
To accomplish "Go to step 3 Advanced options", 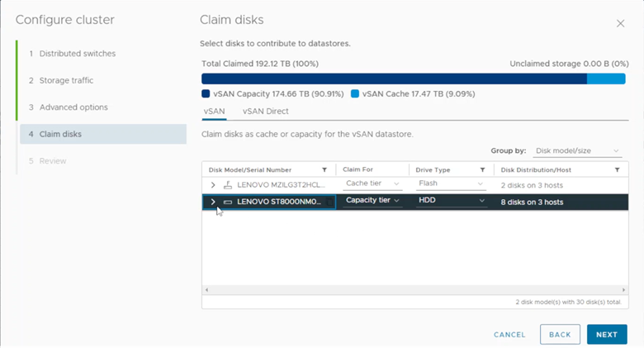I will [73, 107].
